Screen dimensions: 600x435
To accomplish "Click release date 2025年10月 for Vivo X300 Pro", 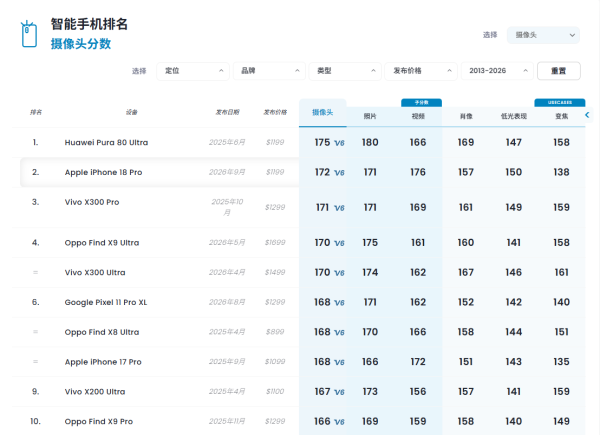I will click(227, 207).
